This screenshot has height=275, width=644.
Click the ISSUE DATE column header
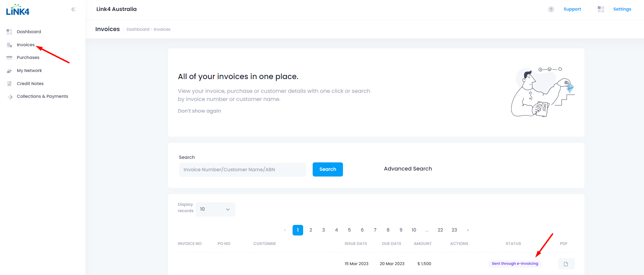point(356,244)
